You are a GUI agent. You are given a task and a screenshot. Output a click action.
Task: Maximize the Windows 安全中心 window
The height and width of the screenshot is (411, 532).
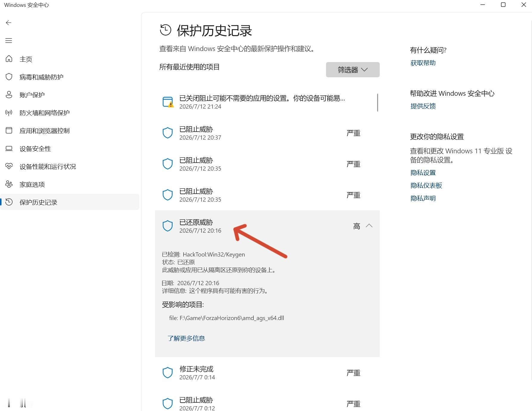point(503,5)
